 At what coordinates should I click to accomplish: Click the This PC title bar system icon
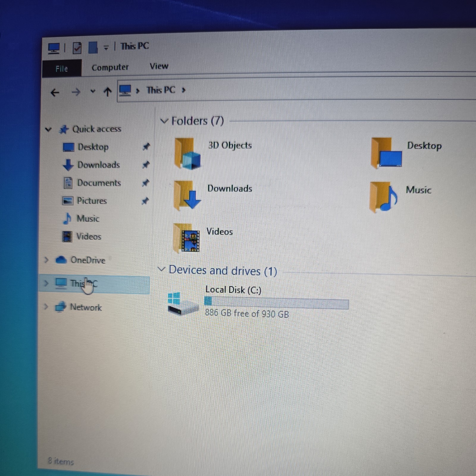(54, 48)
